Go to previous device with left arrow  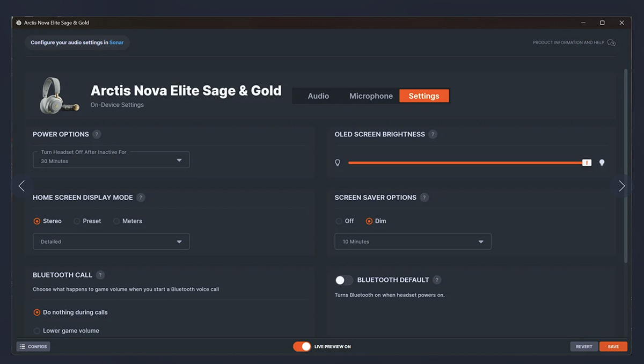21,186
